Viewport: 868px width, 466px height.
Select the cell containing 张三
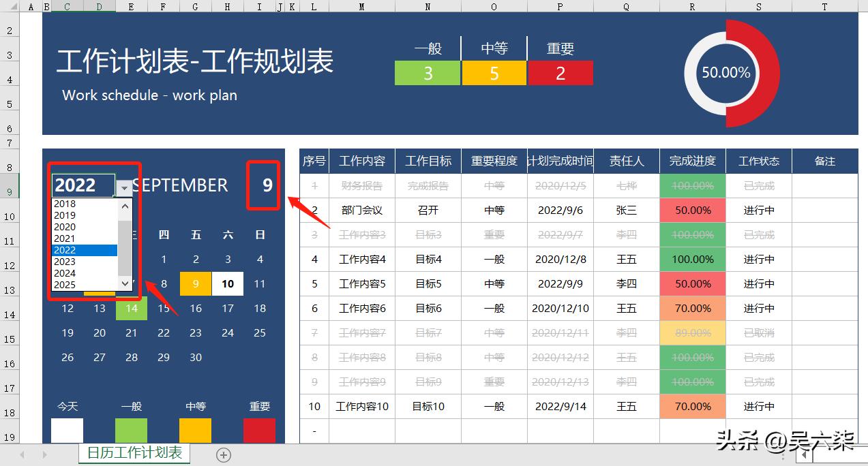(626, 210)
